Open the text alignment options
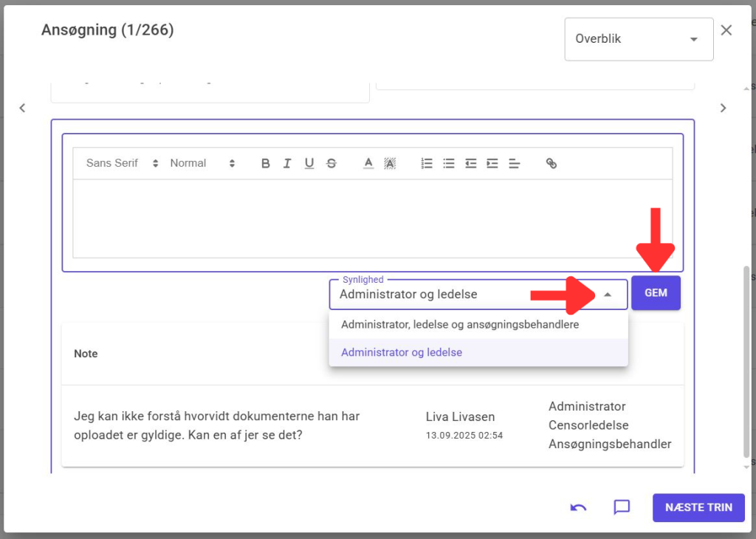This screenshot has height=539, width=756. point(515,163)
